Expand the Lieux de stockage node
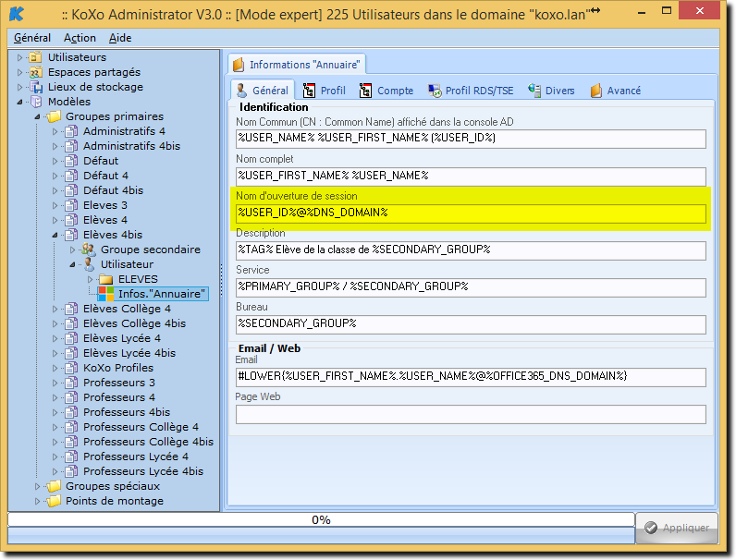Screen dimensions: 736x560 click(x=19, y=87)
